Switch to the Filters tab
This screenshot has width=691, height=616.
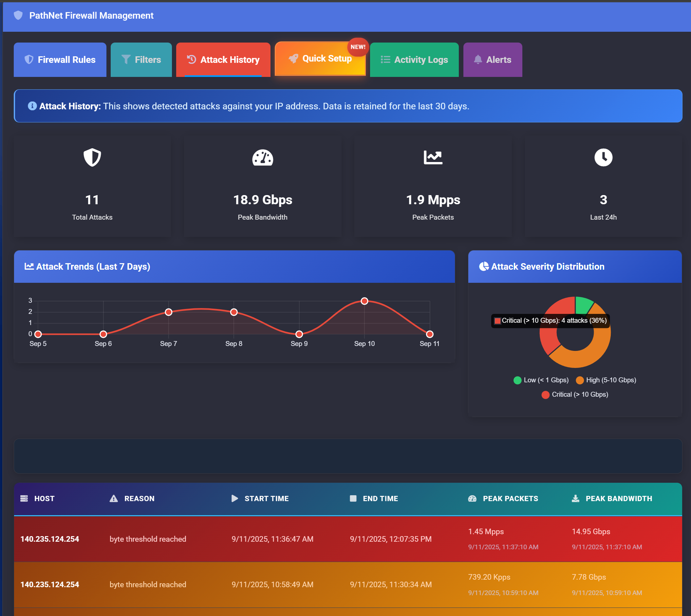(x=141, y=60)
